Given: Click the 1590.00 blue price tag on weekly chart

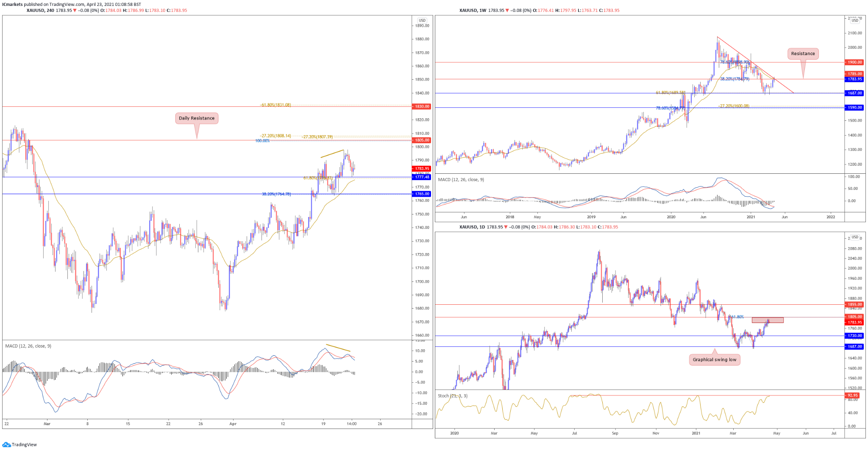Looking at the screenshot, I should tap(854, 108).
